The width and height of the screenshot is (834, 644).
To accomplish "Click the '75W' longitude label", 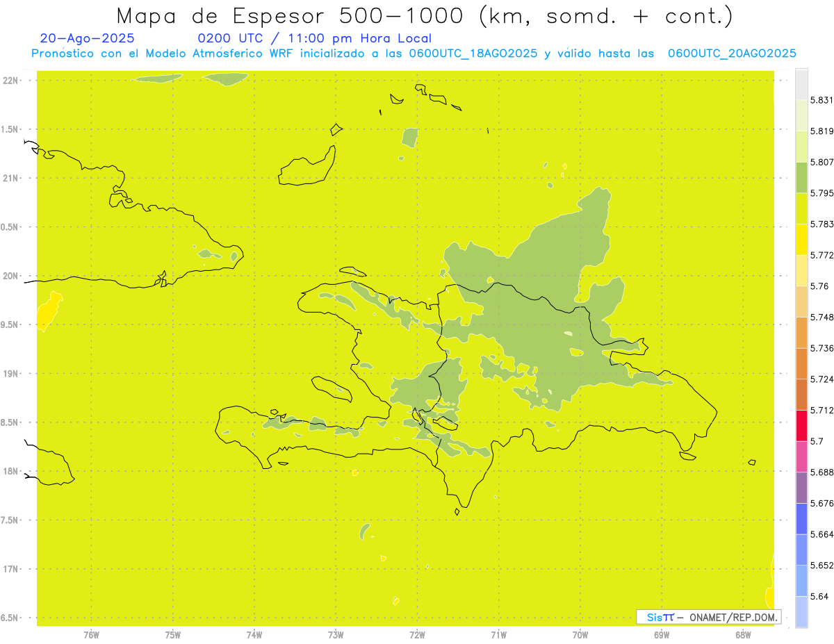I will [173, 634].
